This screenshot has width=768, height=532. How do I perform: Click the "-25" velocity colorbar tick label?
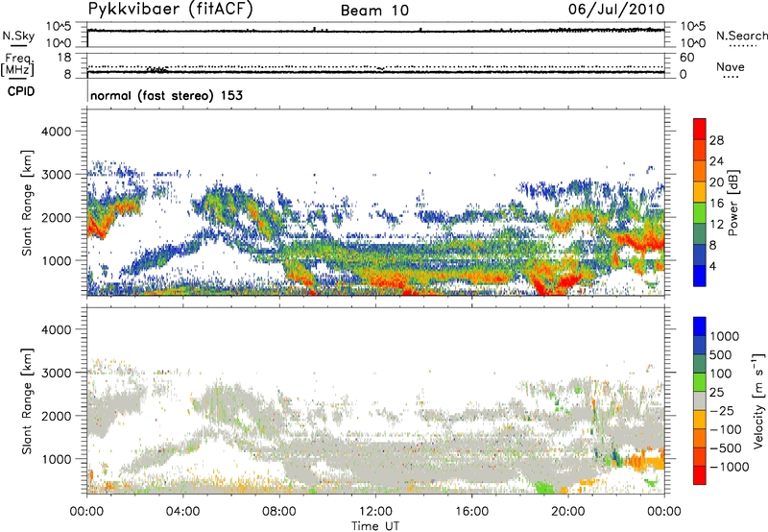tap(723, 410)
